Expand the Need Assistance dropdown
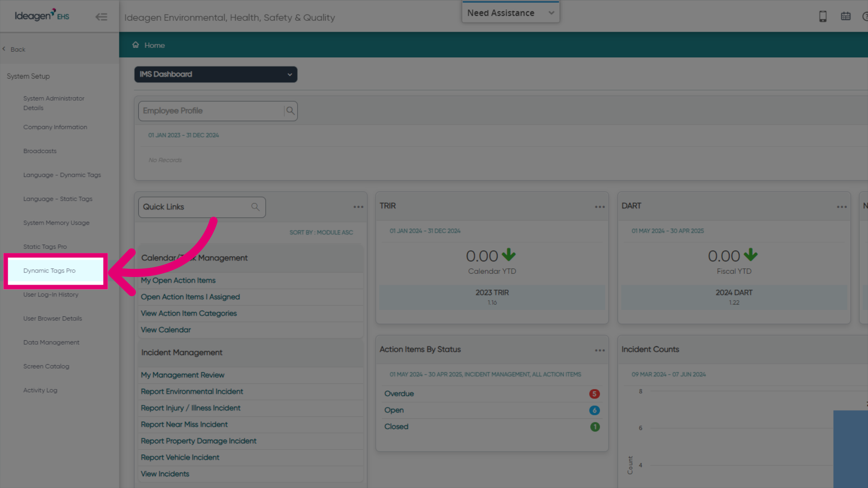Screen dimensions: 868x488 510,13
